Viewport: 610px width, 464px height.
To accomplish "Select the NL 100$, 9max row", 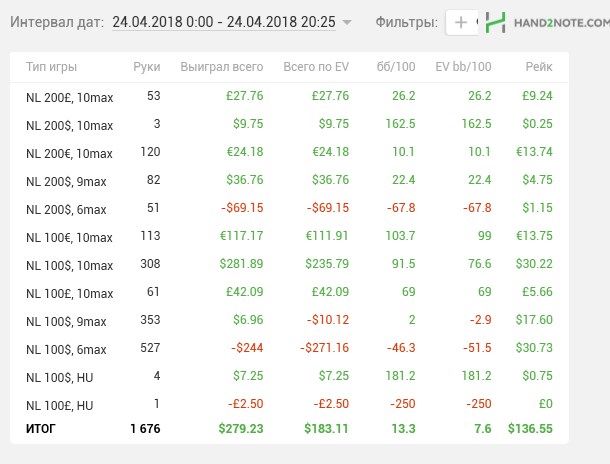I will coord(66,322).
